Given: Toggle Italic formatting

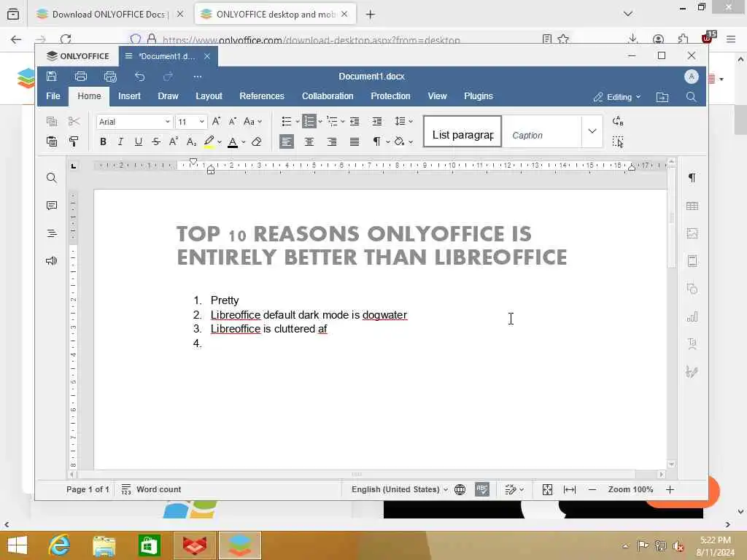Looking at the screenshot, I should coord(120,141).
